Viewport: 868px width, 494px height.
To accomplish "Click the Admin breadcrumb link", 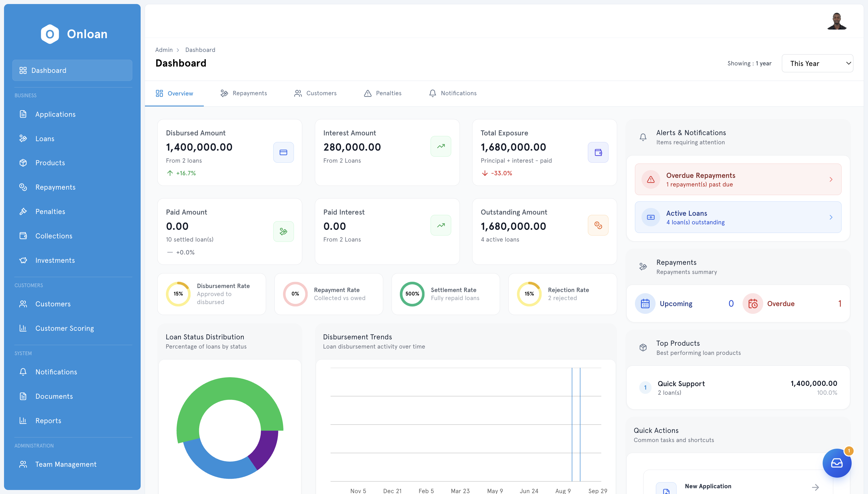I will (x=164, y=50).
